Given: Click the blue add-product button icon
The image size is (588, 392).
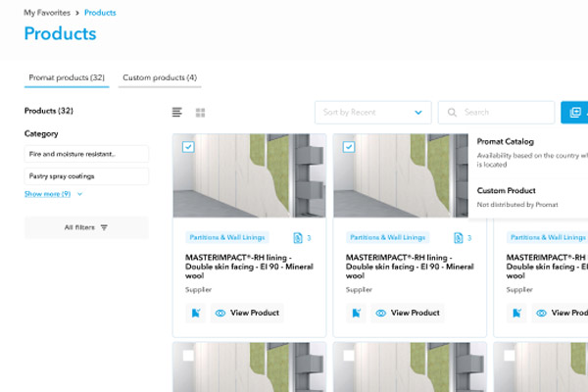Looking at the screenshot, I should coord(575,112).
